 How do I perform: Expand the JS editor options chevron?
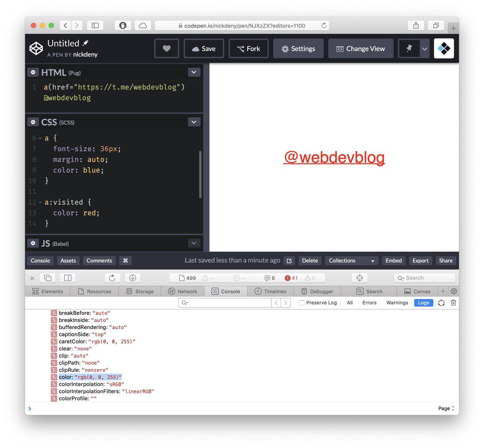194,243
